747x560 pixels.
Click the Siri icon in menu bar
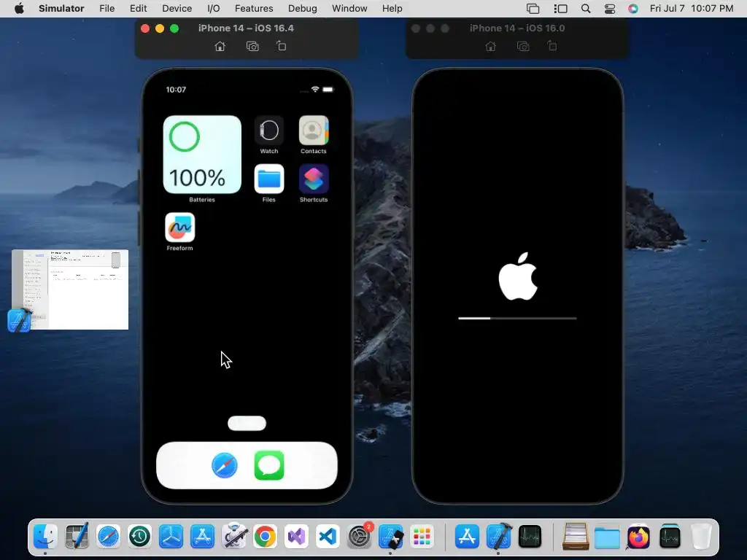click(632, 9)
